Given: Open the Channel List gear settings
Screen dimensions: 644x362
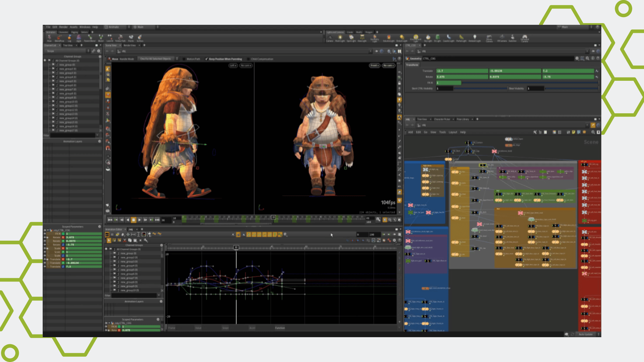Looking at the screenshot, I should point(99,51).
